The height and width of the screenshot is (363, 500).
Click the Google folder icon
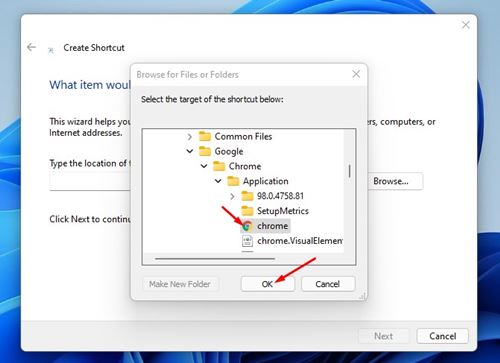click(x=205, y=151)
